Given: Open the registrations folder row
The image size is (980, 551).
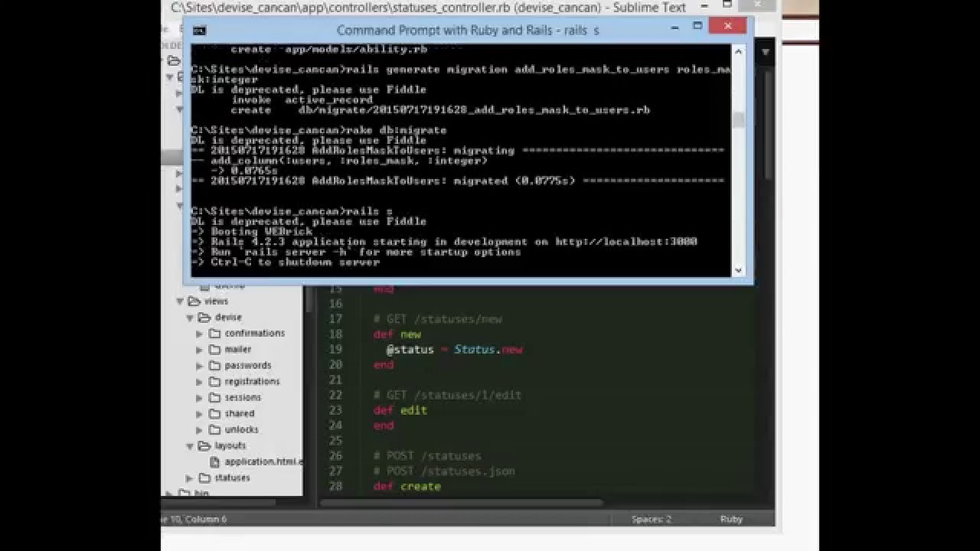Looking at the screenshot, I should (x=233, y=382).
